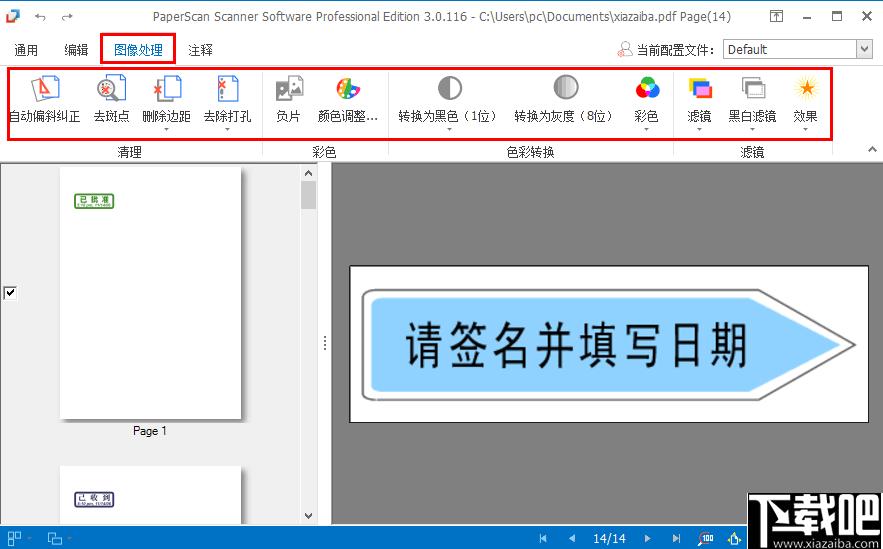Go to the last page arrow

[x=676, y=538]
